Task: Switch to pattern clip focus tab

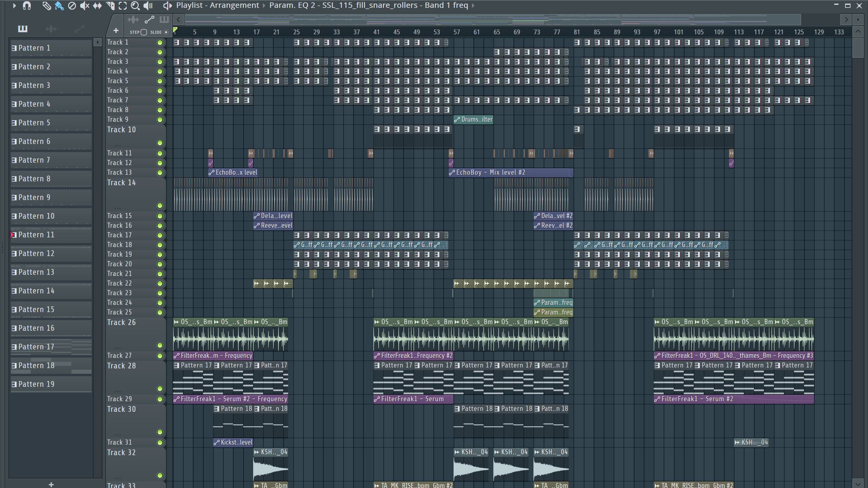Action: tap(164, 20)
